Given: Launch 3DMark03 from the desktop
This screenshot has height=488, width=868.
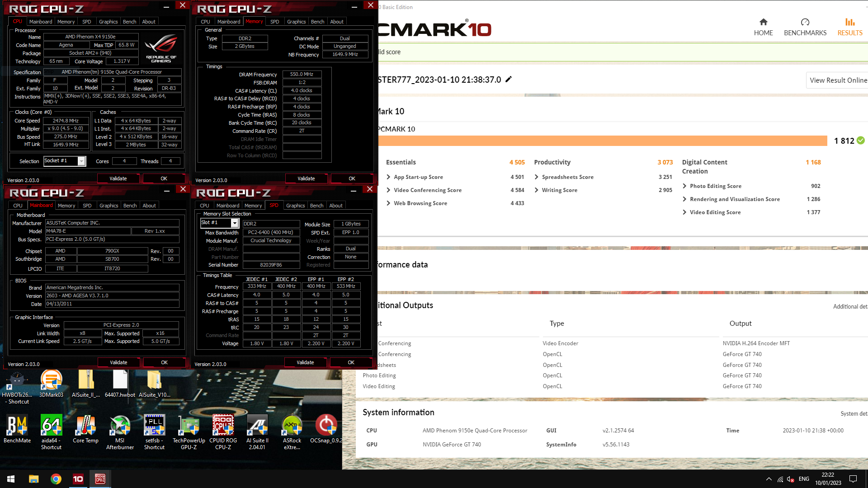Looking at the screenshot, I should tap(51, 384).
